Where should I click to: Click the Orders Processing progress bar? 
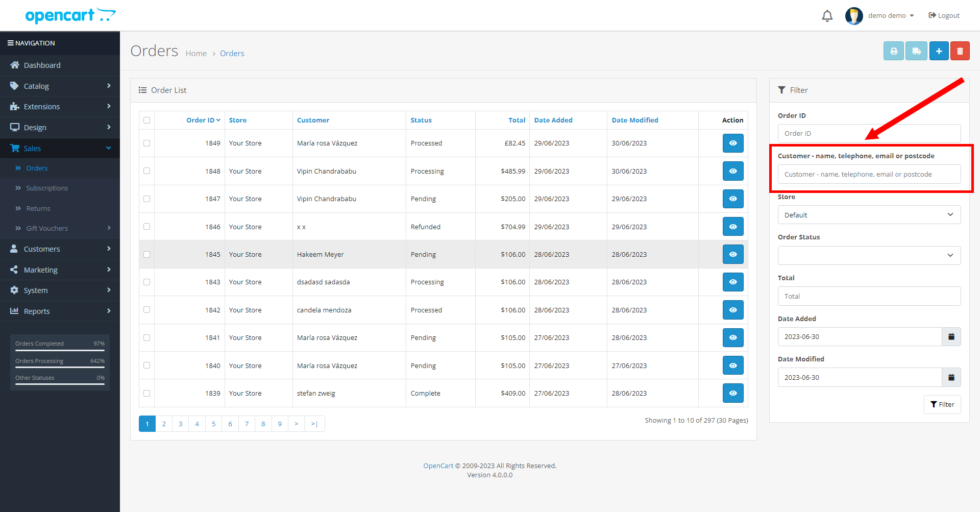[60, 368]
